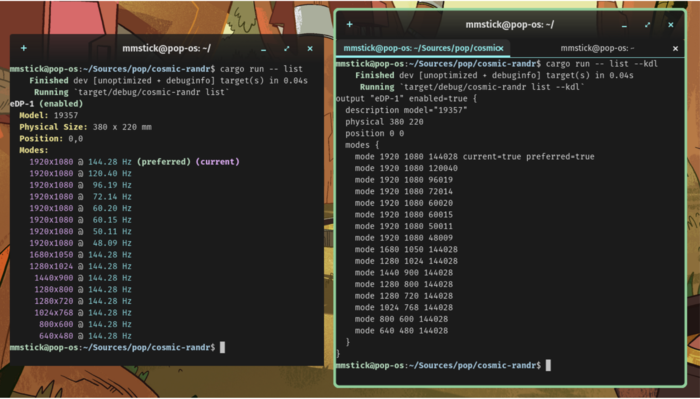Image resolution: width=700 pixels, height=399 pixels.
Task: Close the left terminal window
Action: [x=310, y=49]
